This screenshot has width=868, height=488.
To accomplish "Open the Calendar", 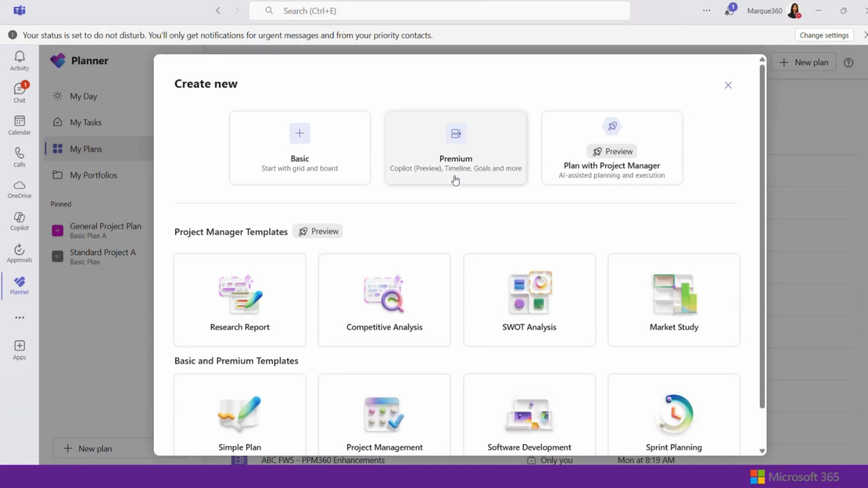I will click(x=19, y=125).
